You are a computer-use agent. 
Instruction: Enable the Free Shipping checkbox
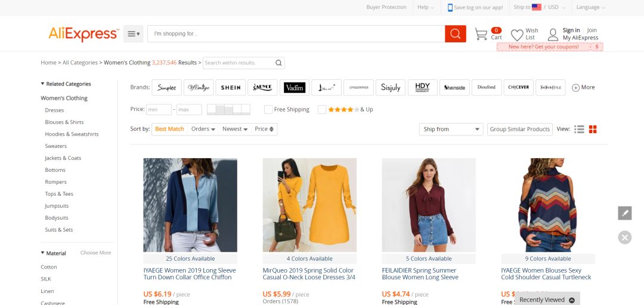coord(268,109)
